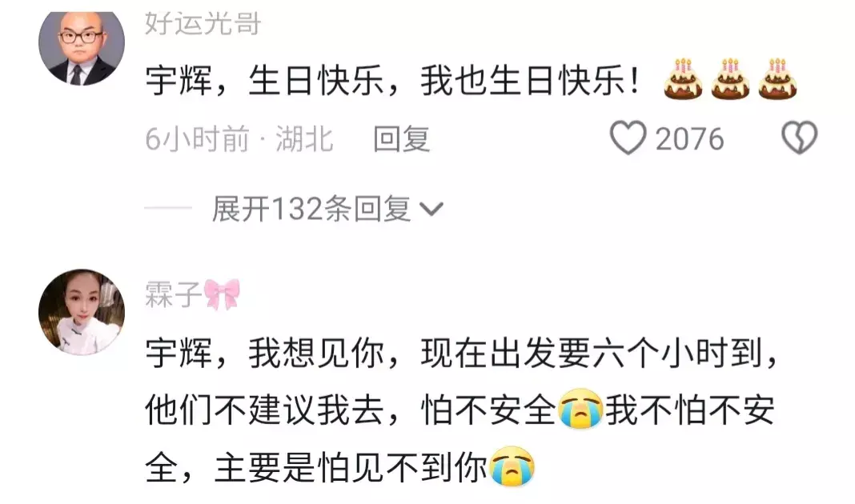The width and height of the screenshot is (855, 504).
Task: Tap the 回复 button under the birthday comment
Action: (x=401, y=139)
